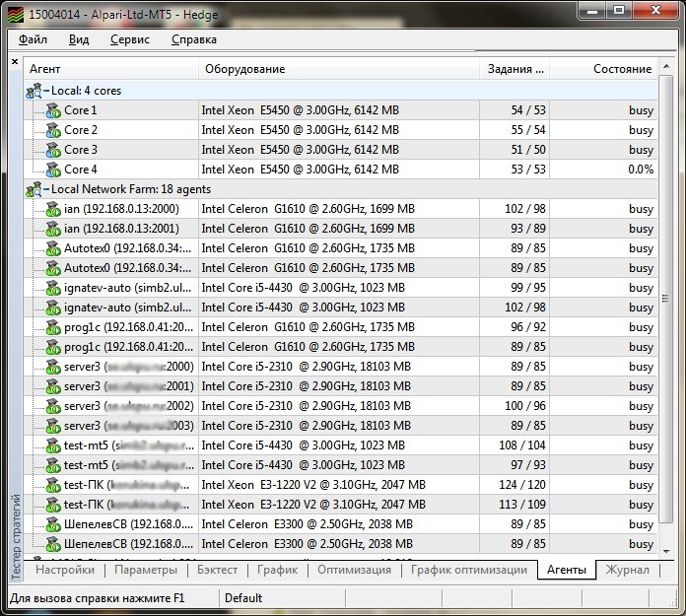This screenshot has width=686, height=616.
Task: Click agent icon of test-ПК row with 113 / 109
Action: pos(53,505)
